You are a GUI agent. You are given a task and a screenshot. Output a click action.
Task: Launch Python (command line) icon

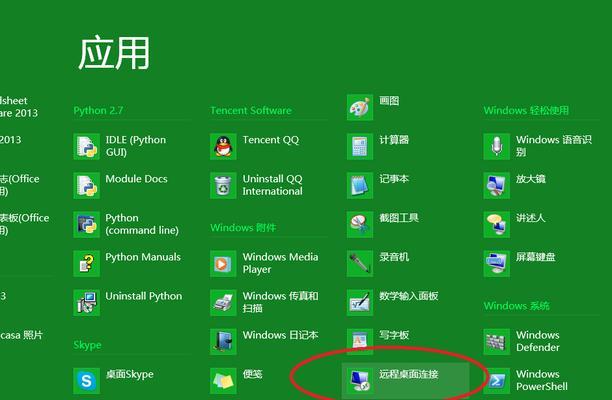pyautogui.click(x=86, y=224)
